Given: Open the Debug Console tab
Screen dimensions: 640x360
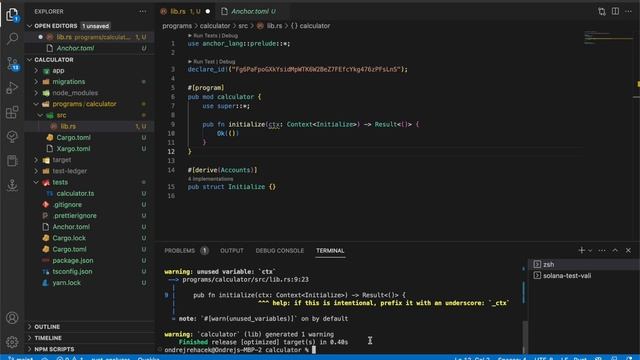Looking at the screenshot, I should 280,251.
